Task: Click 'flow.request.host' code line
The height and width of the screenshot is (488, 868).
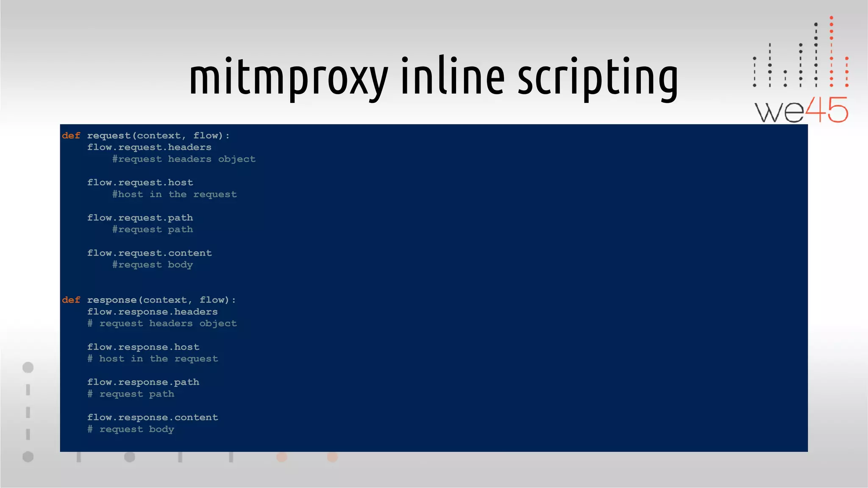Action: click(140, 183)
